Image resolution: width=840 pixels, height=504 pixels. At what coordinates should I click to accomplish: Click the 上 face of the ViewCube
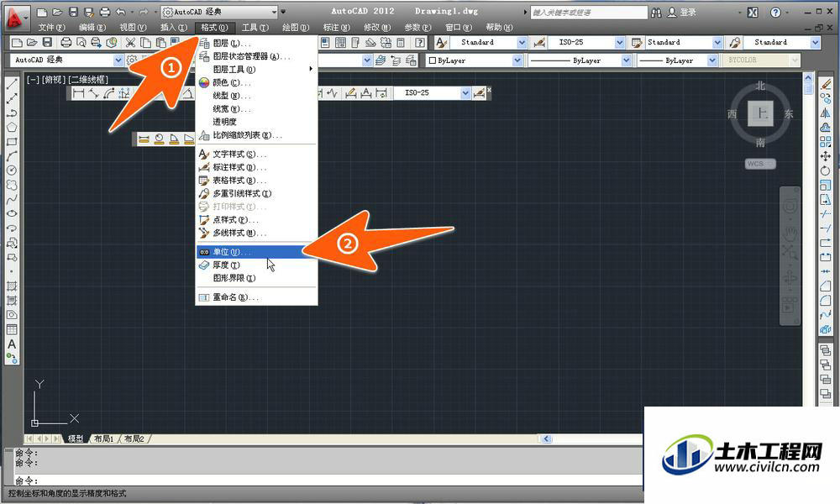761,113
